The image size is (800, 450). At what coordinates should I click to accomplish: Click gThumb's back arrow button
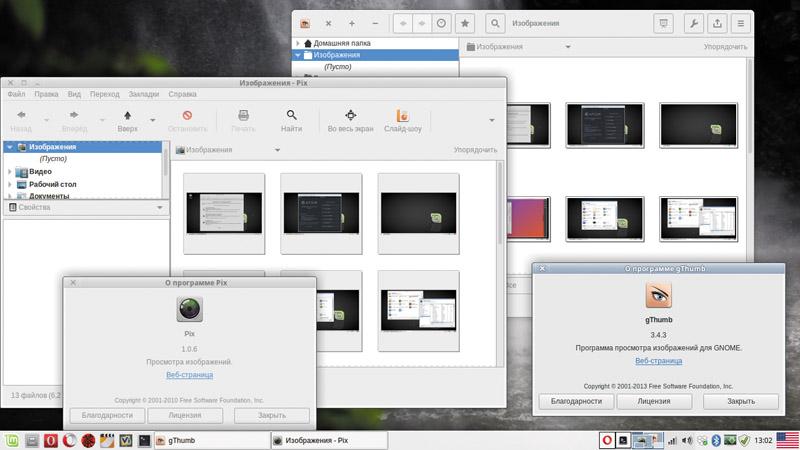403,23
